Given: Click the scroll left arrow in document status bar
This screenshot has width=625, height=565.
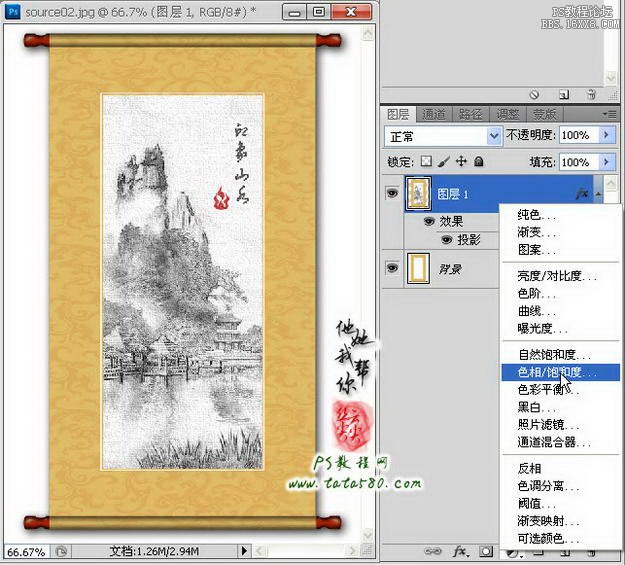Looking at the screenshot, I should pos(259,551).
